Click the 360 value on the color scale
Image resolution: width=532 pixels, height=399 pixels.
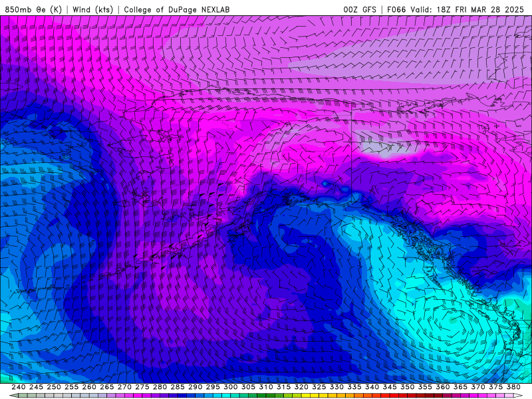pos(443,387)
